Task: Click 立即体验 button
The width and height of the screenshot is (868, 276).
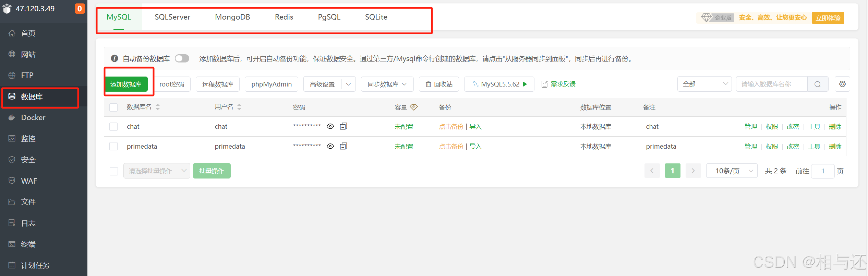Action: click(828, 18)
